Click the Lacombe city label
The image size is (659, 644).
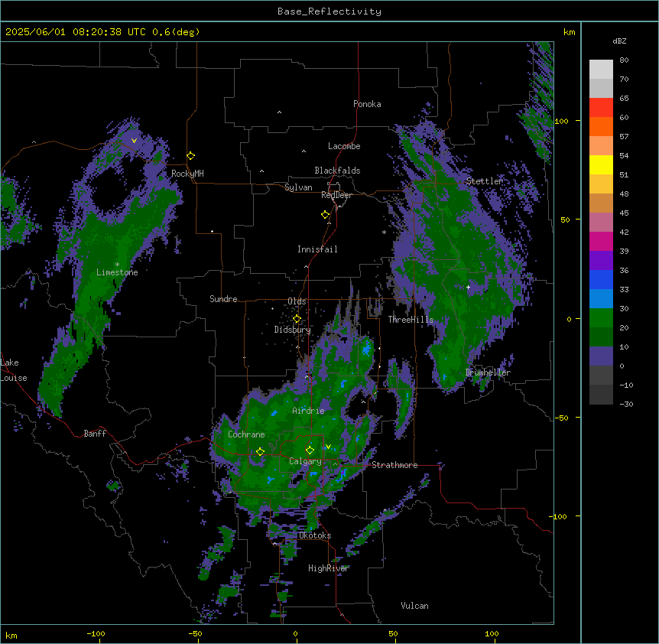click(344, 146)
